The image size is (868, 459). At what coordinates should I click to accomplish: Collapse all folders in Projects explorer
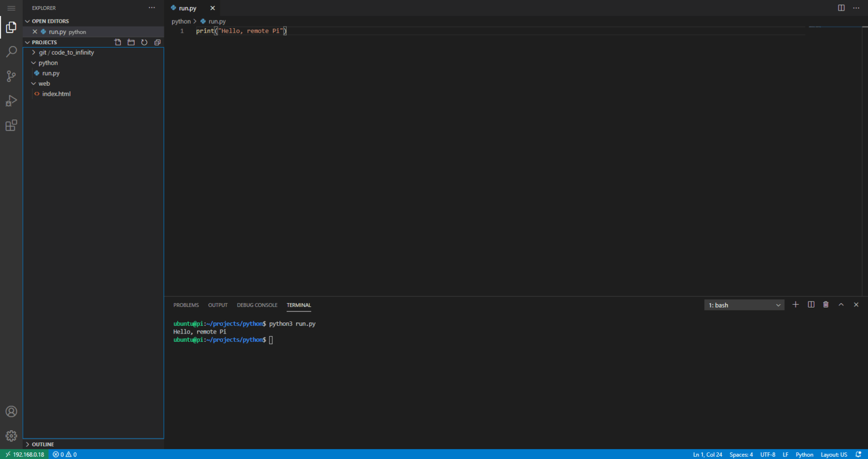coord(157,42)
